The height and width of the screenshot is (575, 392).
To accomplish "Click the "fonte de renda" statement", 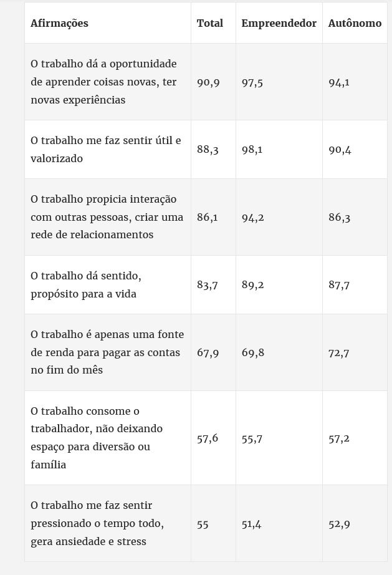I will (x=107, y=352).
